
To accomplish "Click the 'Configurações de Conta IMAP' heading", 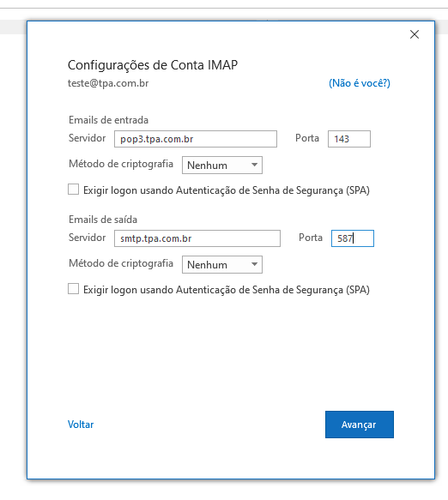I will coord(153,65).
